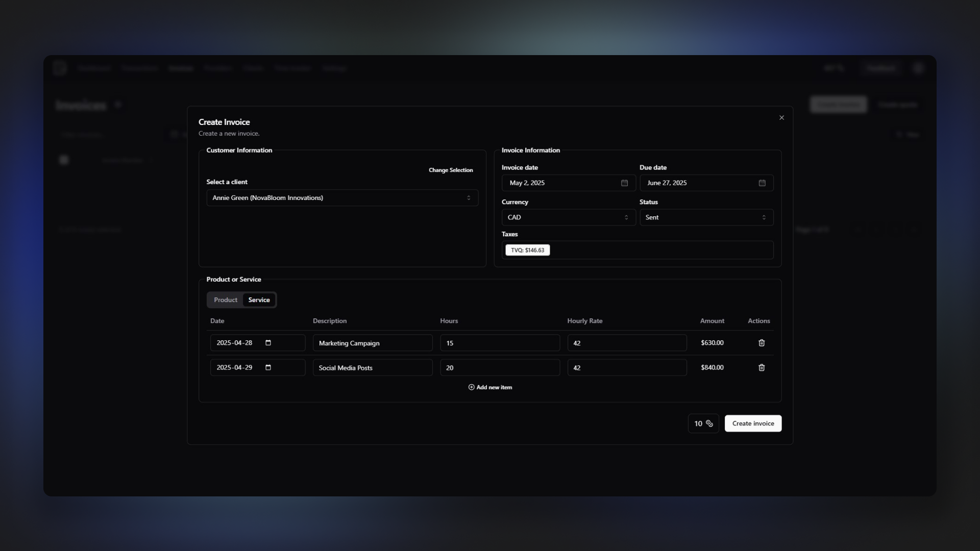The image size is (980, 551).
Task: Delete the Social Media Posts line item
Action: tap(761, 367)
